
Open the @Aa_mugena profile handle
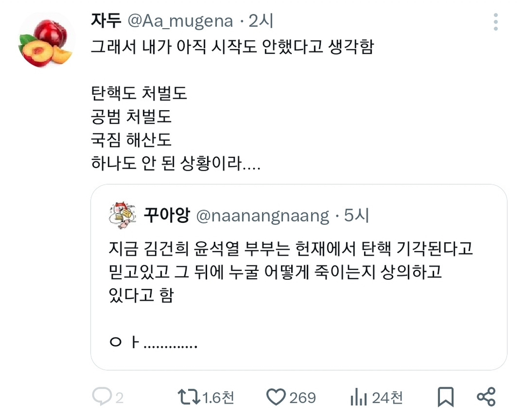[x=180, y=21]
